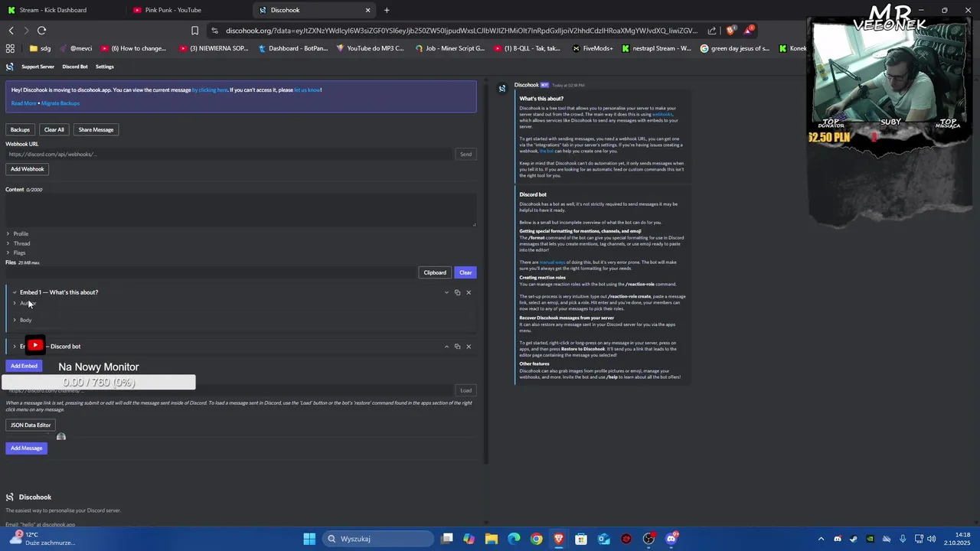Click the Discohook logo in the header
The height and width of the screenshot is (551, 980).
pos(10,67)
